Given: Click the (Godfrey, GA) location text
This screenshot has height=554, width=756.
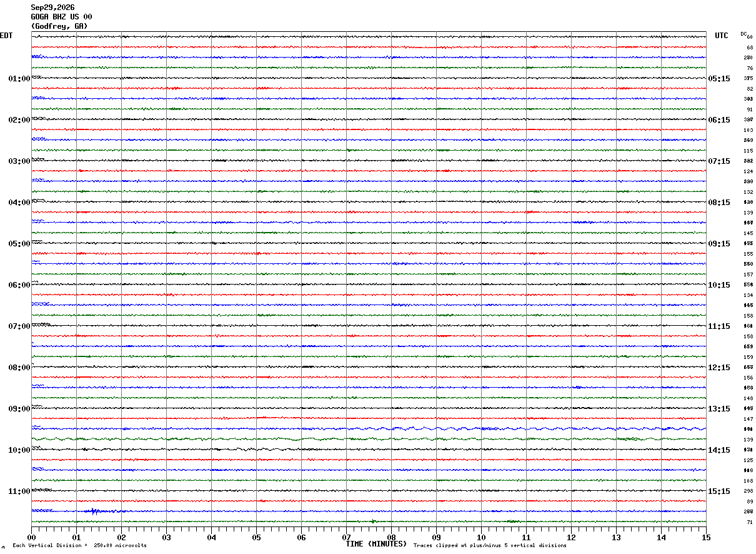Looking at the screenshot, I should [x=59, y=26].
